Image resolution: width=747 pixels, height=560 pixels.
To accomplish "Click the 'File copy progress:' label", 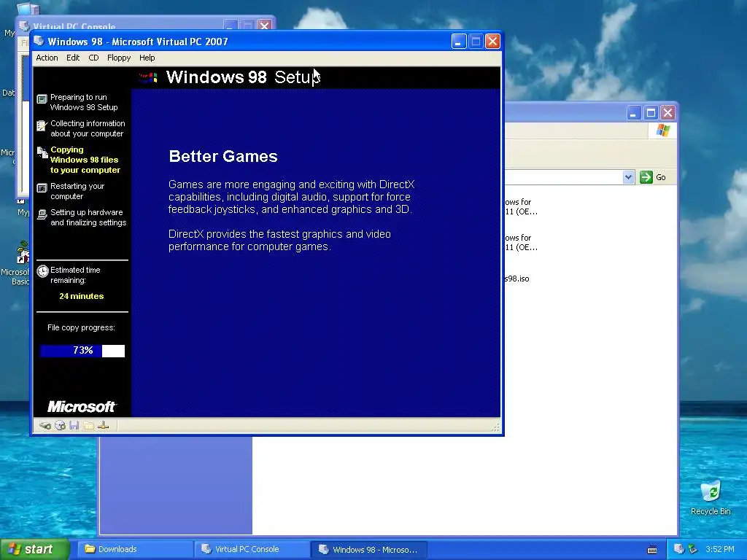I will (x=82, y=327).
